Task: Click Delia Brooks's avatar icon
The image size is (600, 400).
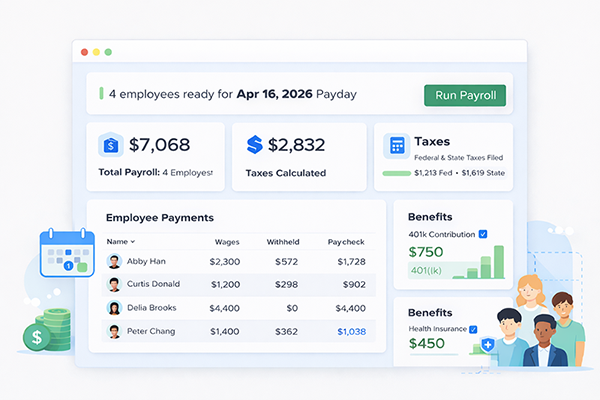Action: tap(114, 307)
